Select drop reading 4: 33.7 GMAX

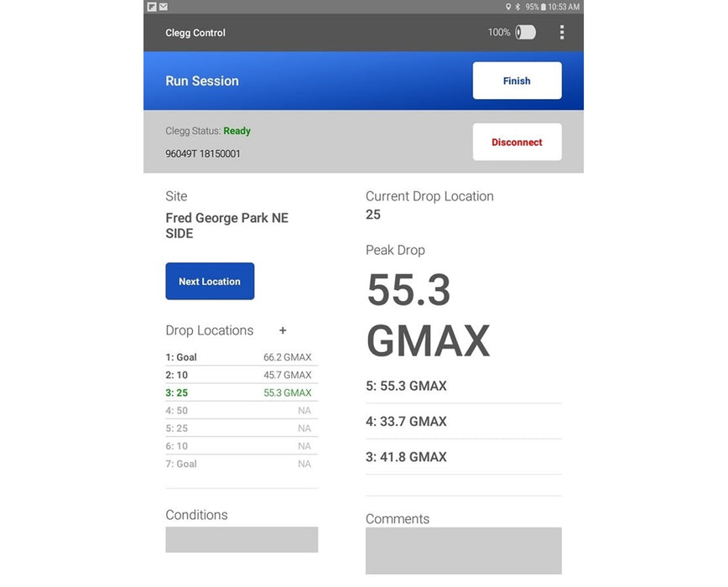pos(463,422)
